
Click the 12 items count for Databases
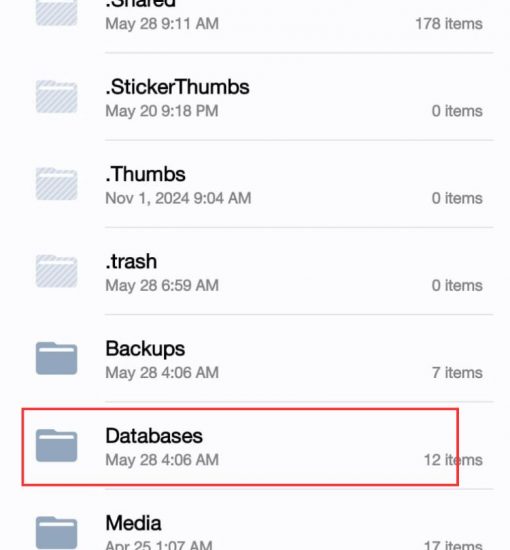(453, 460)
